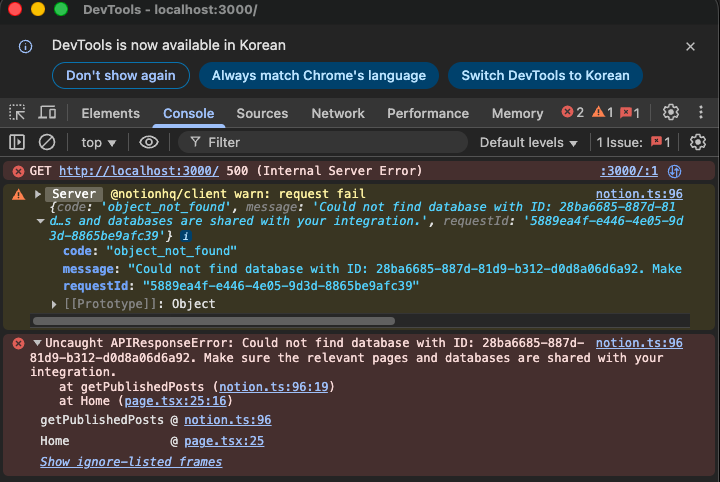Image resolution: width=720 pixels, height=482 pixels.
Task: Open the top JavaScript context dropdown
Action: (x=98, y=142)
